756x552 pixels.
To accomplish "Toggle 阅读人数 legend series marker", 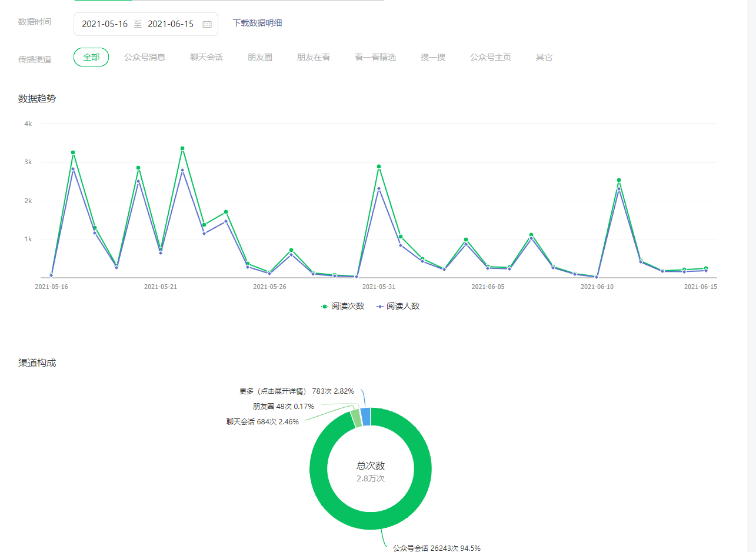I will [379, 306].
